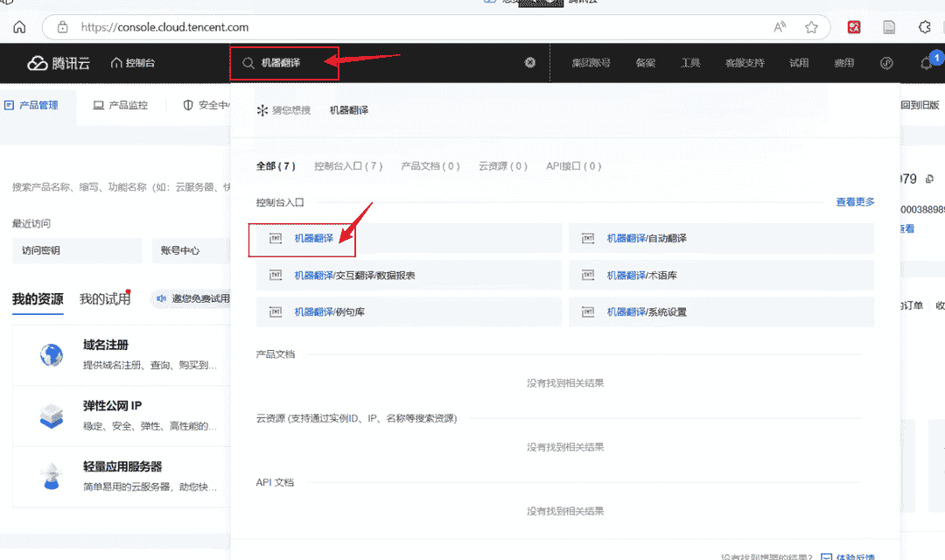The width and height of the screenshot is (945, 560).
Task: Click the search magnifier icon
Action: coord(248,63)
